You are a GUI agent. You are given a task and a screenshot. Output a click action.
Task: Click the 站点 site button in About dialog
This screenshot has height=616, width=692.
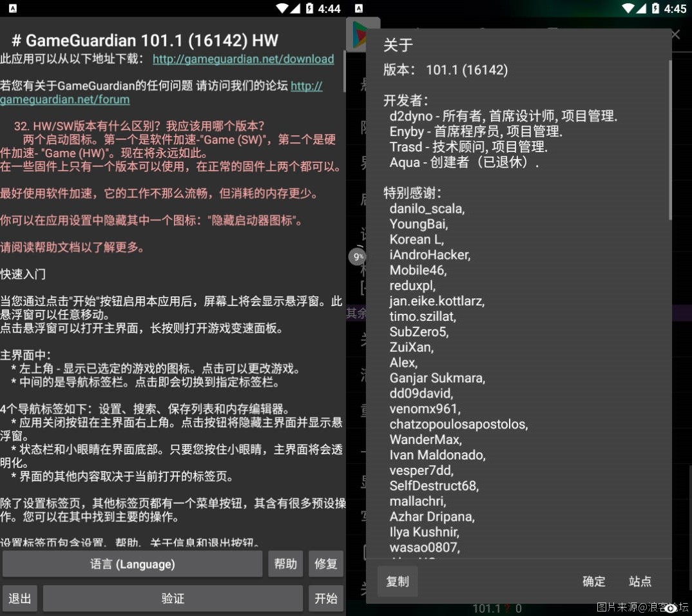point(640,582)
